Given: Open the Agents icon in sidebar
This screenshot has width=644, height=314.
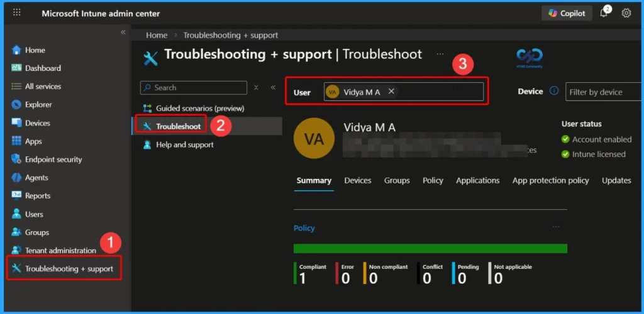Looking at the screenshot, I should coord(16,178).
